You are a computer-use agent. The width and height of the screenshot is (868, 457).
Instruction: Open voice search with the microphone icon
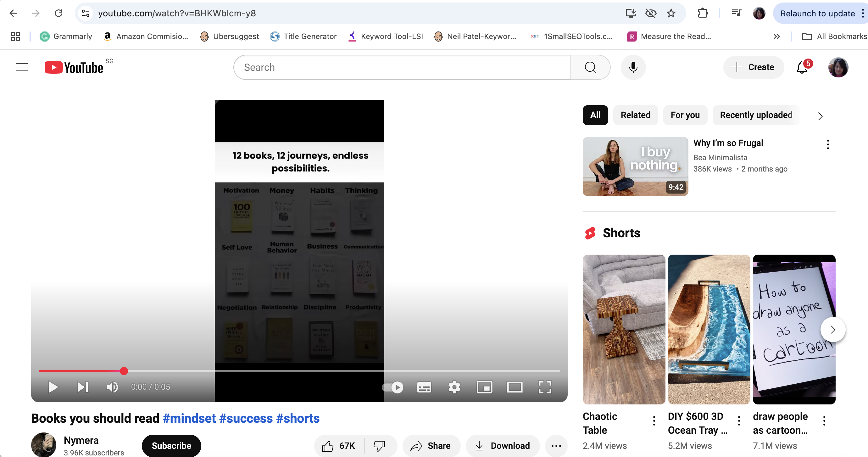[x=633, y=67]
